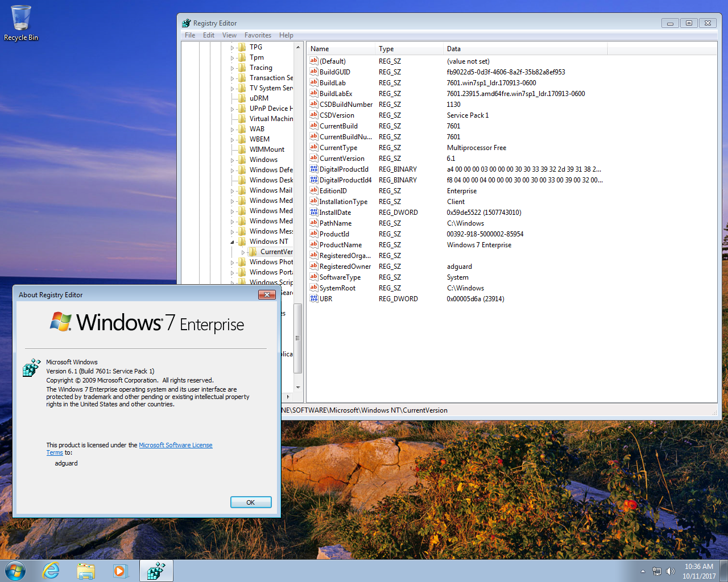
Task: Select the BuildLabEx value name
Action: [x=336, y=94]
